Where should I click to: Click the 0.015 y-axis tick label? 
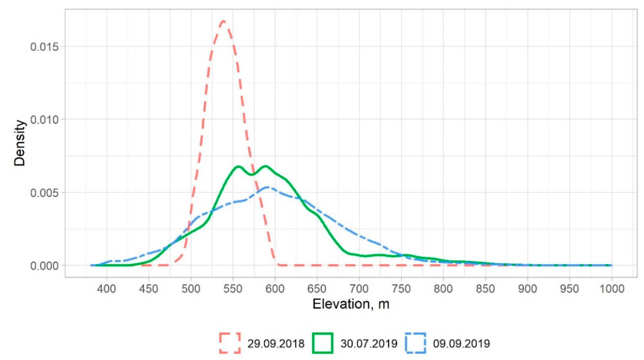click(x=44, y=47)
